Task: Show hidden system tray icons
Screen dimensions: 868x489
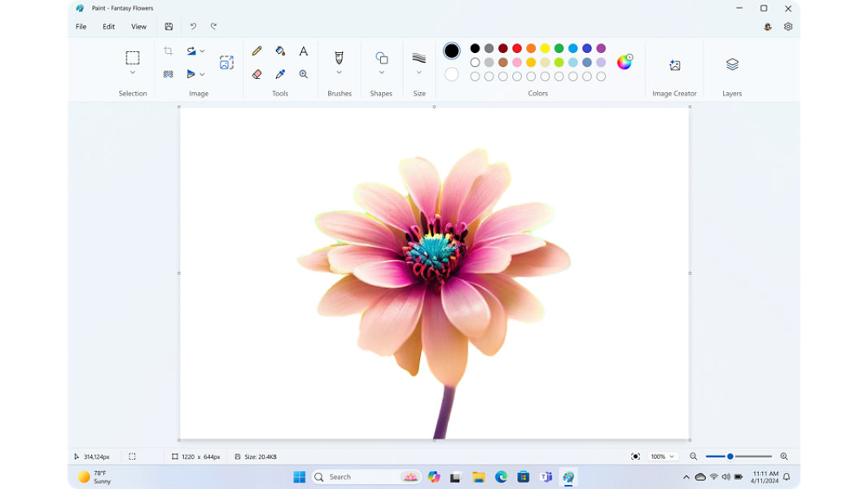Action: pyautogui.click(x=686, y=477)
